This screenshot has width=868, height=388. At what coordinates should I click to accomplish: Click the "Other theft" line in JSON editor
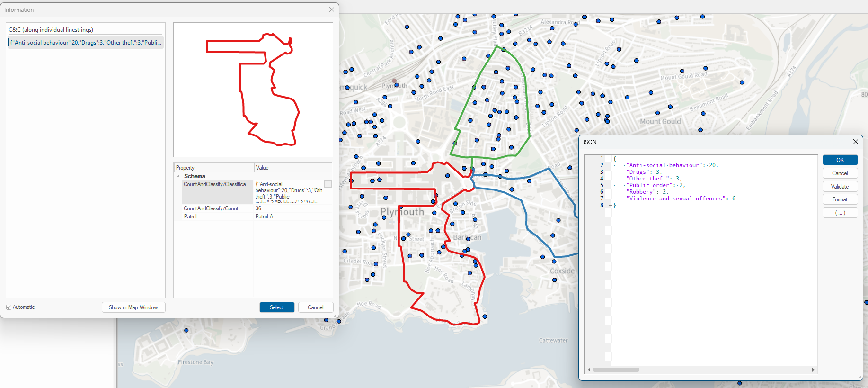[654, 179]
